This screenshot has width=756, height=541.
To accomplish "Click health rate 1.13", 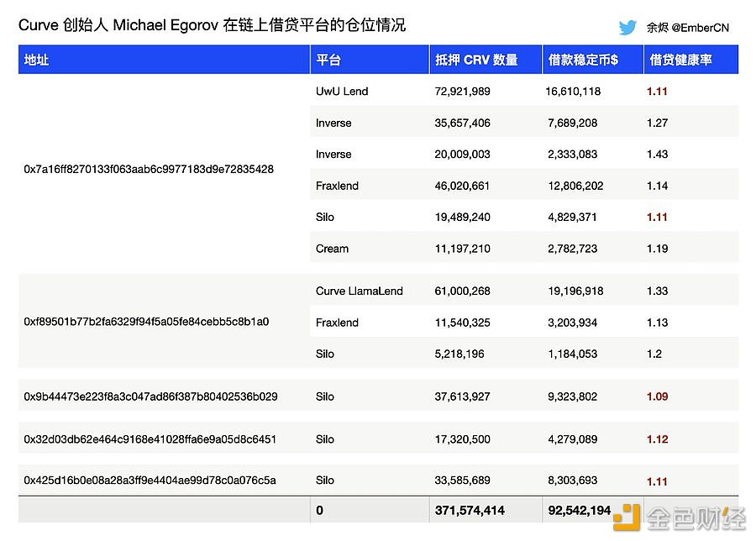I will [657, 323].
